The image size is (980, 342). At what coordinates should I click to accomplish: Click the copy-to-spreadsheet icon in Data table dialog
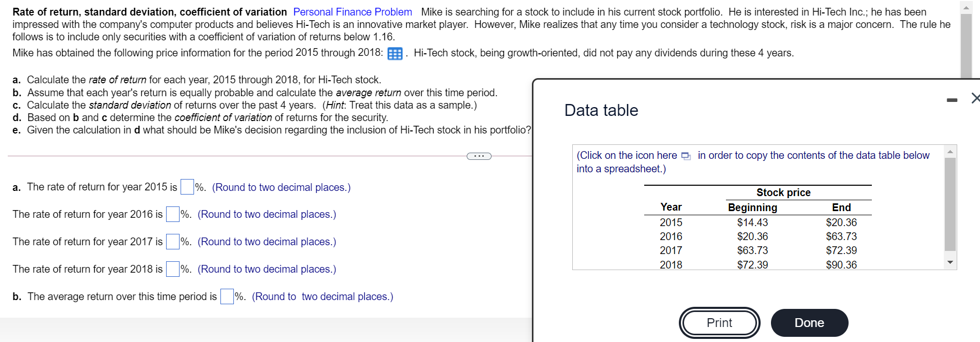tap(686, 156)
